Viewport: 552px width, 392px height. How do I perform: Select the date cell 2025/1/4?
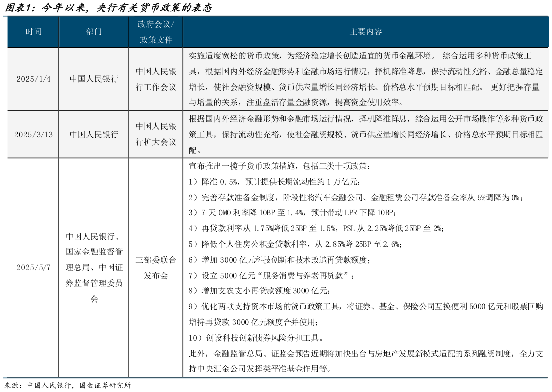coord(32,78)
